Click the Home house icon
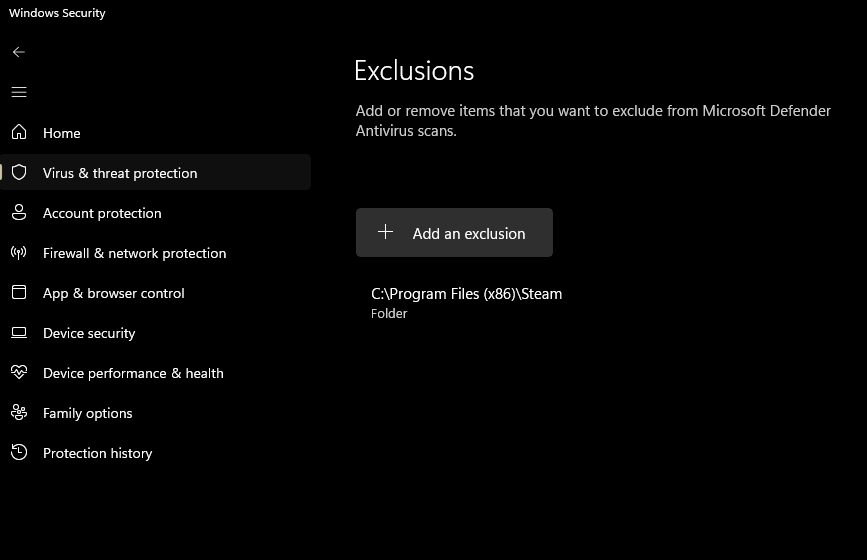Viewport: 867px width, 560px height. point(18,132)
